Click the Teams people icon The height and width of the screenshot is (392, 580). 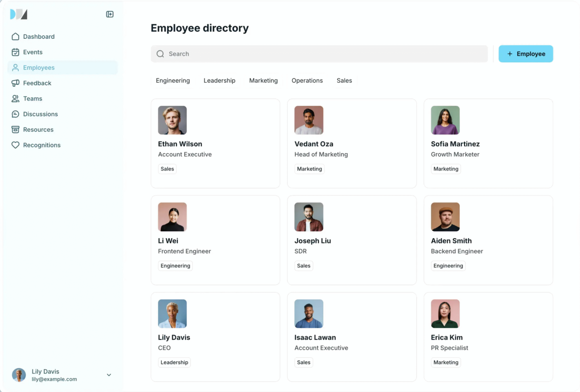[x=15, y=99]
